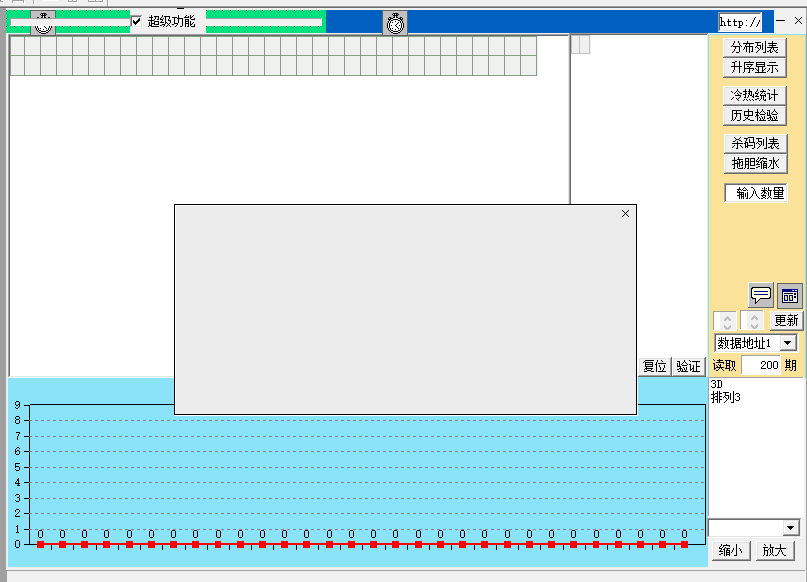Viewport: 807px width, 582px height.
Task: Click the 复位 reset button
Action: pyautogui.click(x=654, y=366)
